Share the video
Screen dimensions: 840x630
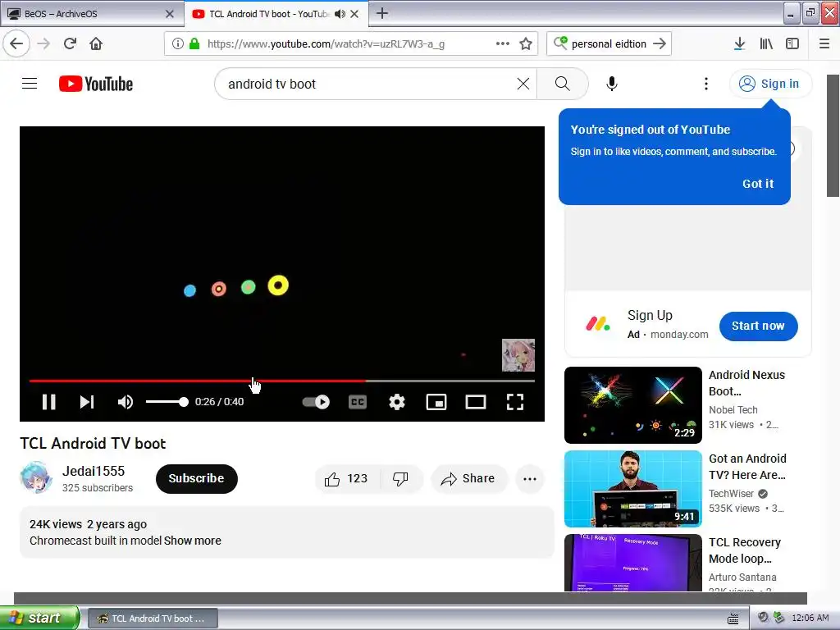(468, 478)
